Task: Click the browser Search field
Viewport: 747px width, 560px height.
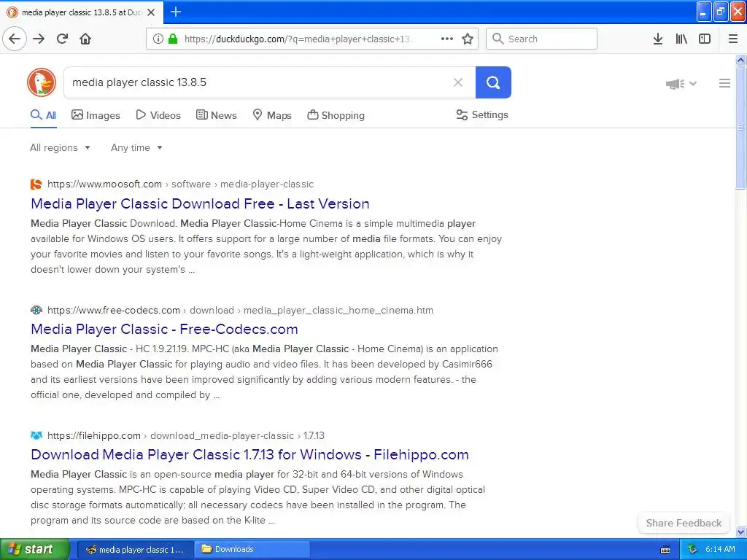Action: 542,39
